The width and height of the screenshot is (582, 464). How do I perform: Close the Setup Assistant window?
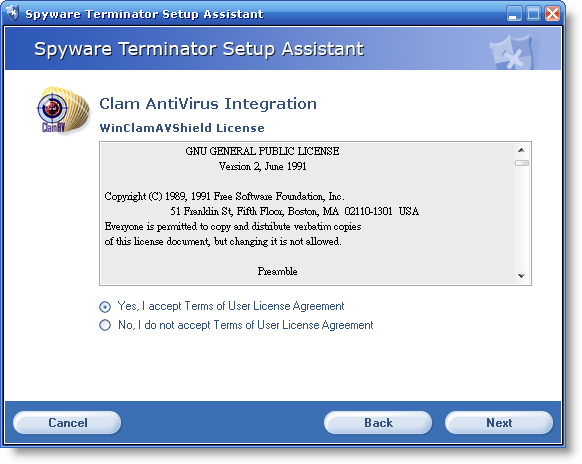[553, 14]
